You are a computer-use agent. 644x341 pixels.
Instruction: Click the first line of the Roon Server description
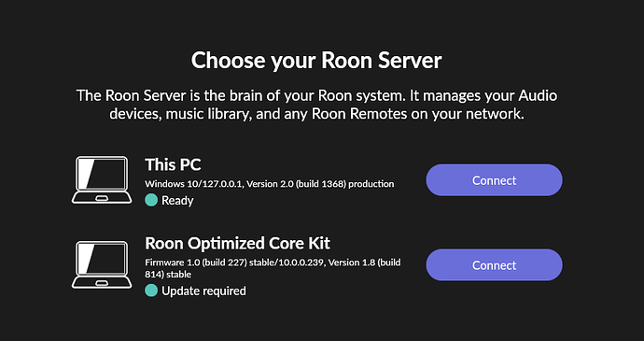click(316, 96)
